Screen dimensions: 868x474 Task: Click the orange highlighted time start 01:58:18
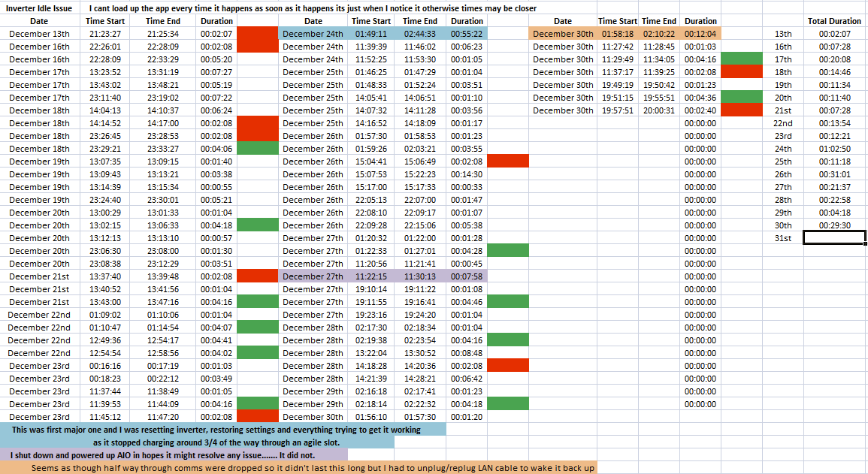click(618, 34)
